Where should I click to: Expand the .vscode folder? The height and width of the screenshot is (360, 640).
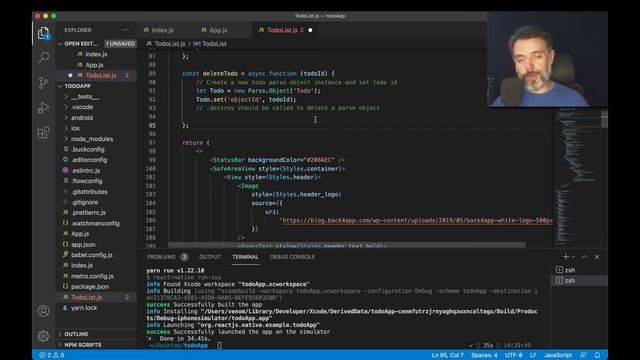(82, 107)
